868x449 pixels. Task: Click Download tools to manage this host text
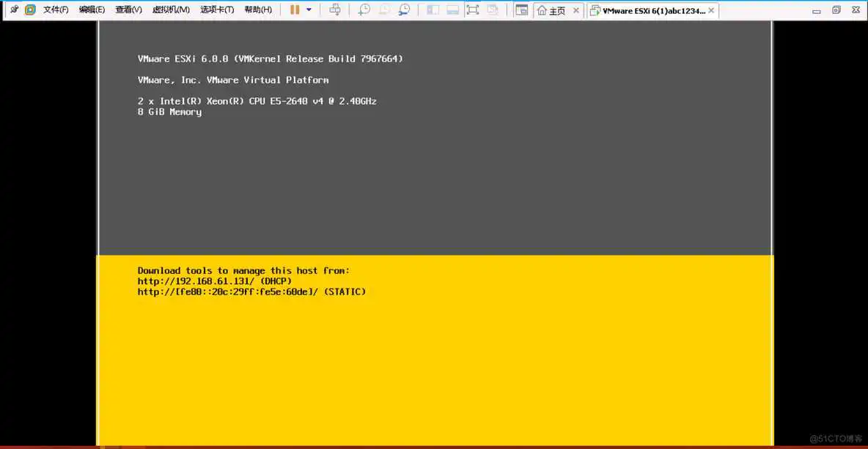(243, 270)
